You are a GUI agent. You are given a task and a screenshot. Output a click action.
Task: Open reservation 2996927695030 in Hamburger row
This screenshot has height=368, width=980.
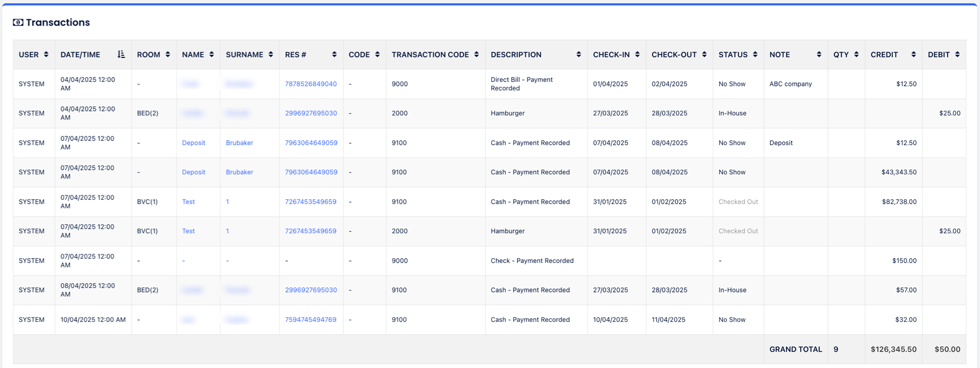click(x=311, y=113)
